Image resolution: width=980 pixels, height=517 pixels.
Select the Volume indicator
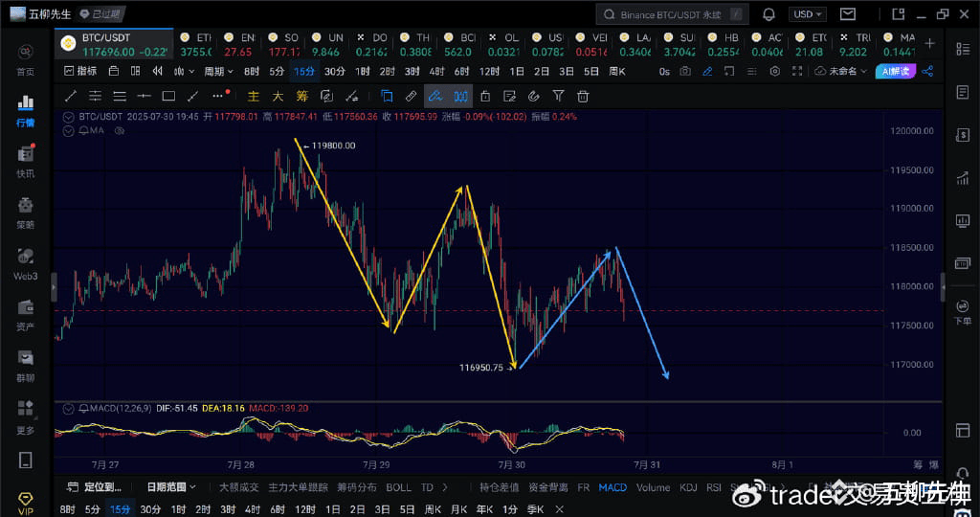click(653, 487)
